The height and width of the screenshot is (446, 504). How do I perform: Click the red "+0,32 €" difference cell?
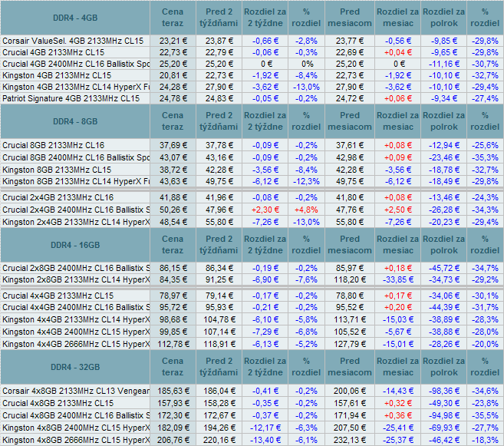pos(398,403)
